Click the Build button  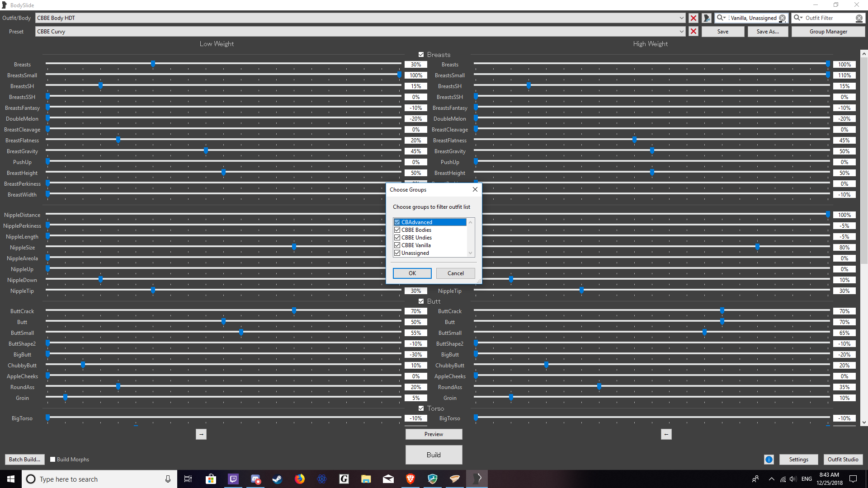coord(434,455)
